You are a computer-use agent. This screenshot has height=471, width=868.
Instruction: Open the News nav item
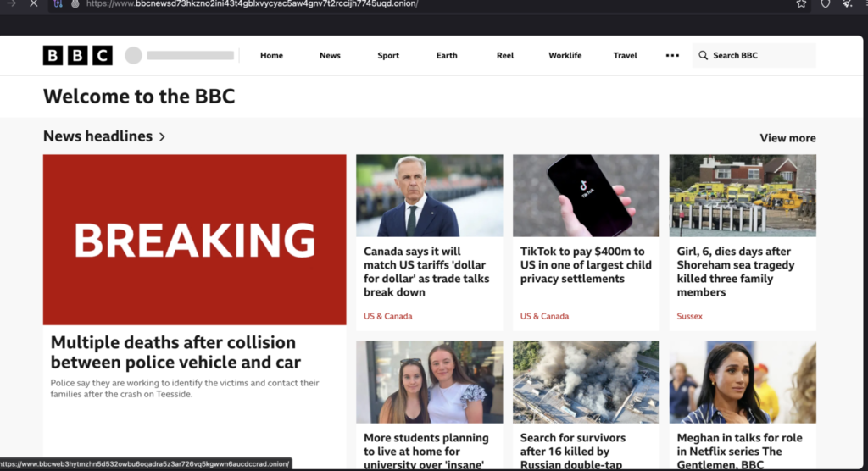tap(330, 55)
